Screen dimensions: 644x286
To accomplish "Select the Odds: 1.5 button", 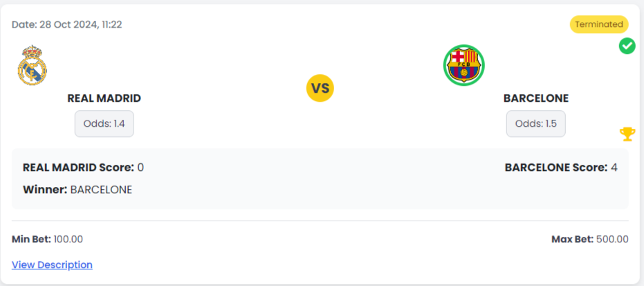I will [x=535, y=124].
